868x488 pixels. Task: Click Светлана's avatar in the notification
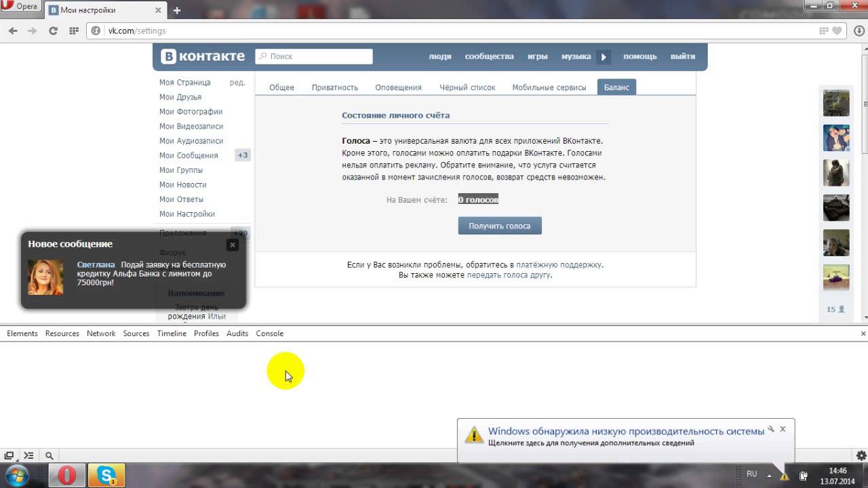click(x=45, y=277)
